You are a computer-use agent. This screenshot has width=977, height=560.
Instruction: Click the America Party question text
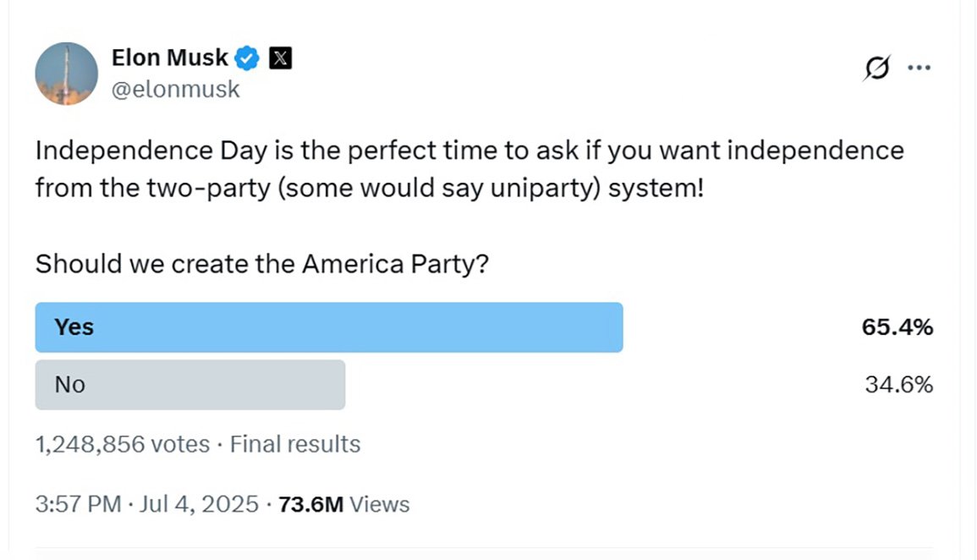tap(262, 265)
